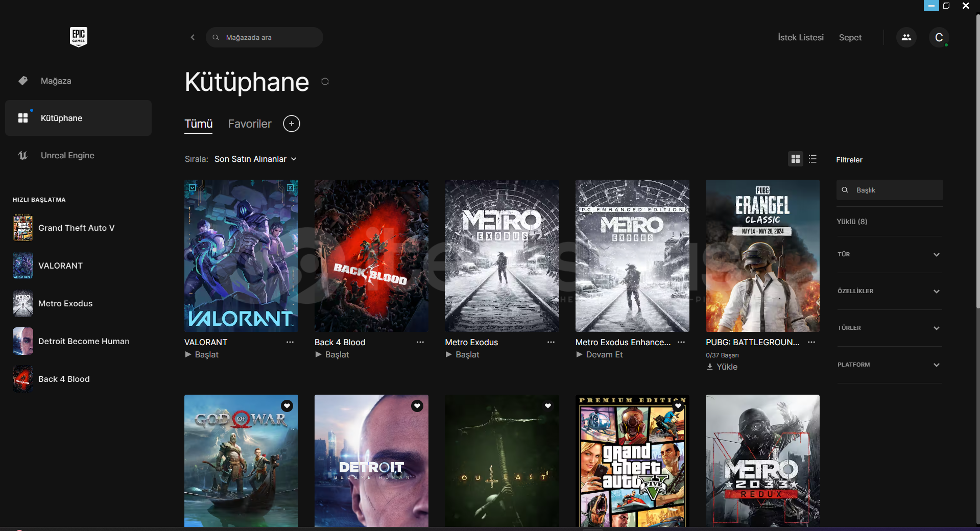Open the Son Satın Alınanlar sort dropdown

tap(255, 159)
